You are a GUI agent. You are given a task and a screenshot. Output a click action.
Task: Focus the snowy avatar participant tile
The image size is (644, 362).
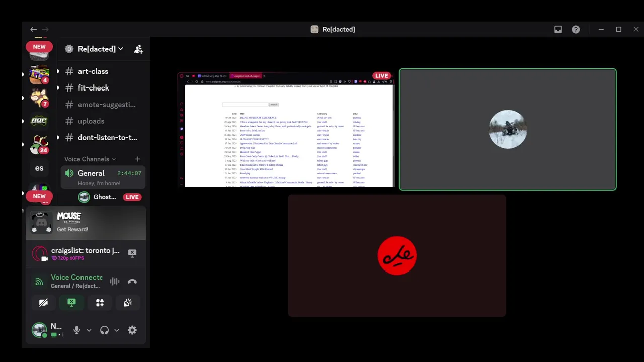point(508,129)
